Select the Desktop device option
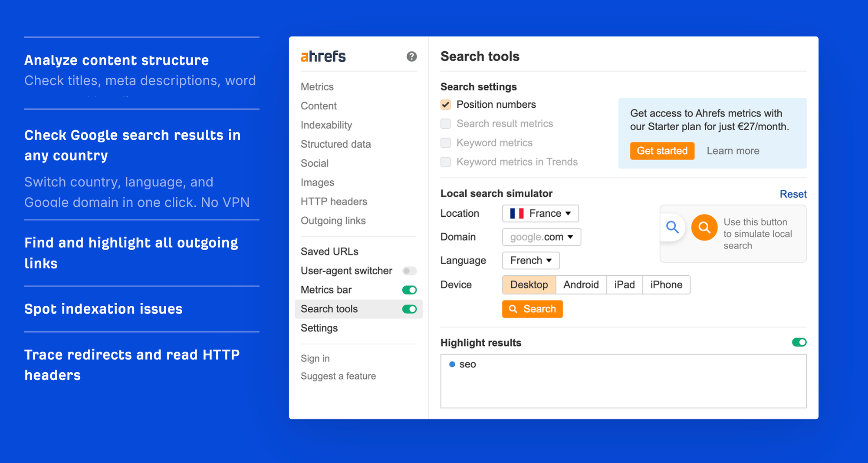The image size is (868, 463). tap(529, 285)
